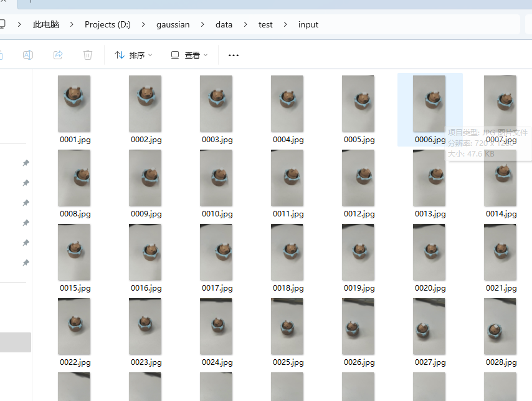Jump to Projects (D:) in the address path
This screenshot has width=532, height=401.
(x=108, y=25)
